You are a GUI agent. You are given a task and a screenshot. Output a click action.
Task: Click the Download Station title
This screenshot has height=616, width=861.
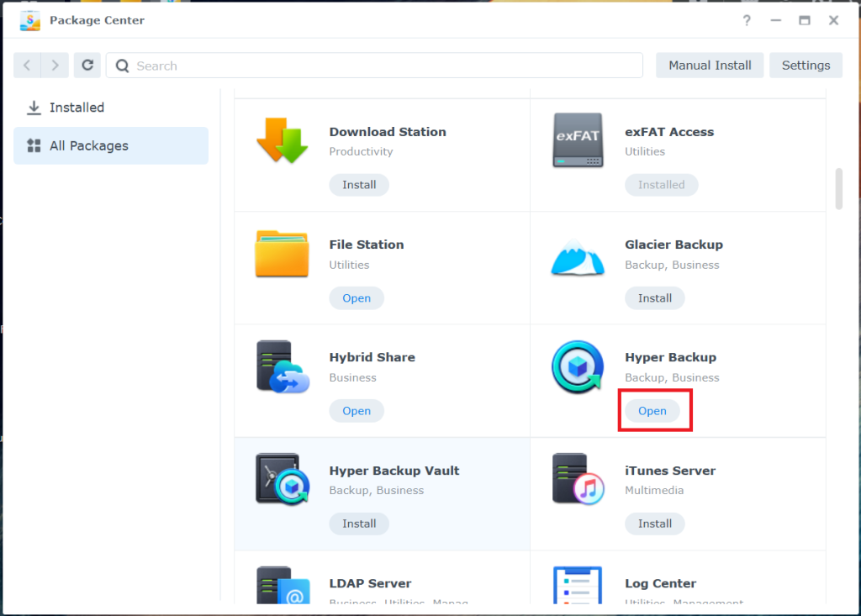coord(388,132)
